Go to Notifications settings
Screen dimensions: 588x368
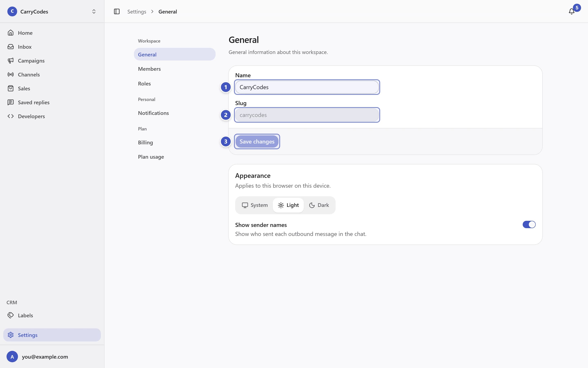click(x=174, y=113)
